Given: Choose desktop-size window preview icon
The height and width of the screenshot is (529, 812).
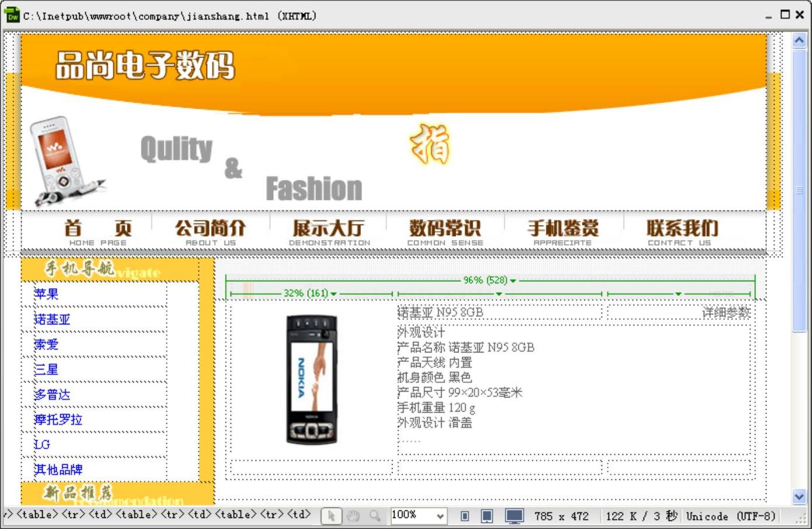Looking at the screenshot, I should tap(514, 516).
